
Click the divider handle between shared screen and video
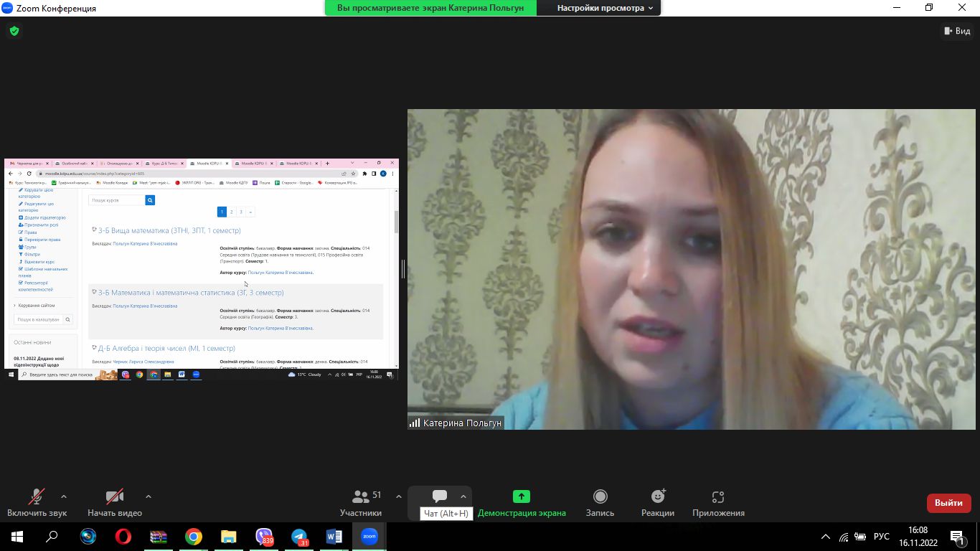pyautogui.click(x=403, y=269)
